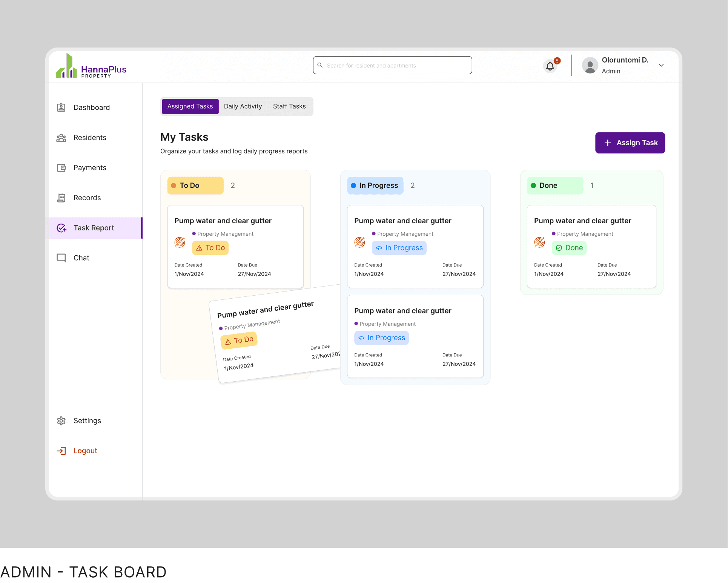Select the tilted To Do task card
The image size is (728, 583).
(x=275, y=336)
